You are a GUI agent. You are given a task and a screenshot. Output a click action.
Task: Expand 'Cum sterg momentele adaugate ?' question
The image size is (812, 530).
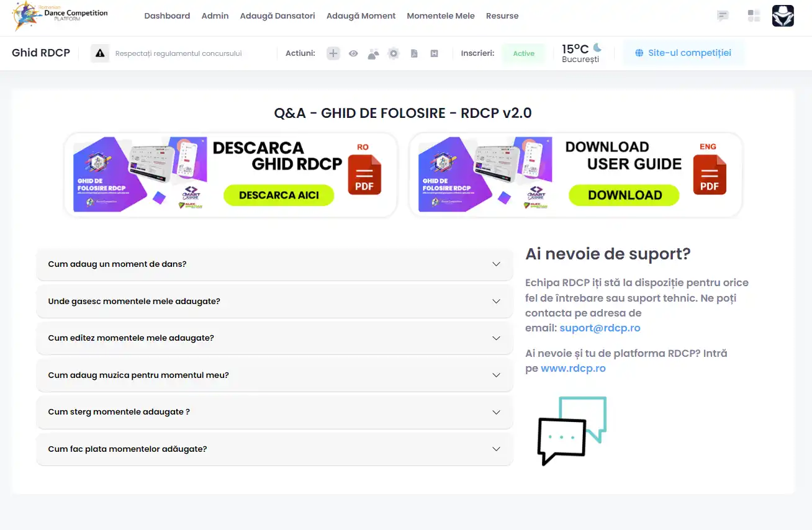point(274,412)
